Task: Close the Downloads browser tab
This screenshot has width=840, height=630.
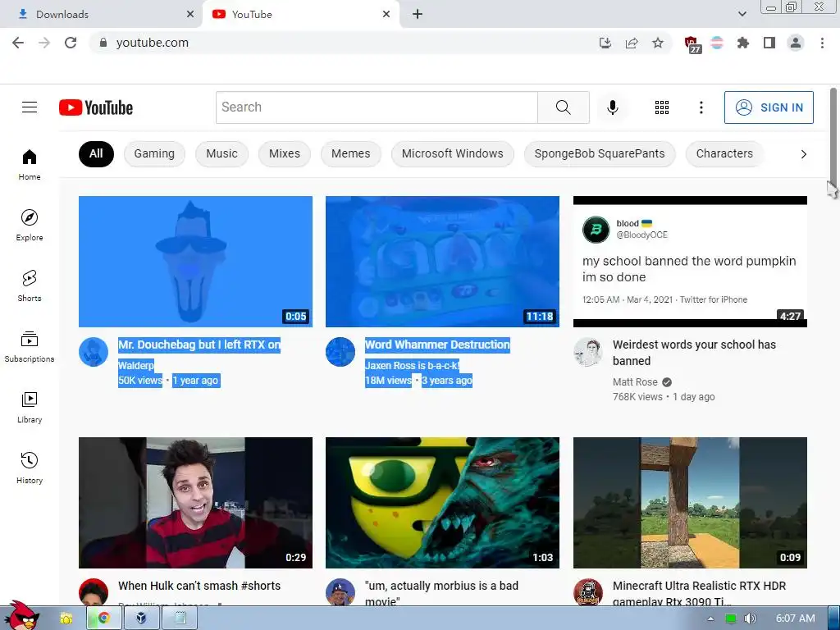Action: 189,15
